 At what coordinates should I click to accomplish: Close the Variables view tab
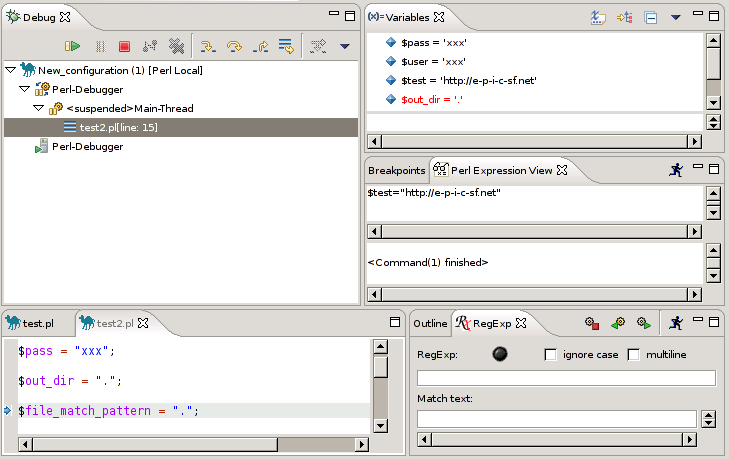439,17
